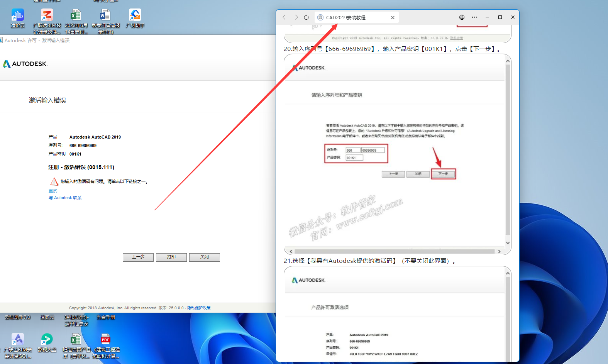Click vertical scrollbar track of step 20 frame
Viewport: 608px width, 364px height.
point(508,151)
